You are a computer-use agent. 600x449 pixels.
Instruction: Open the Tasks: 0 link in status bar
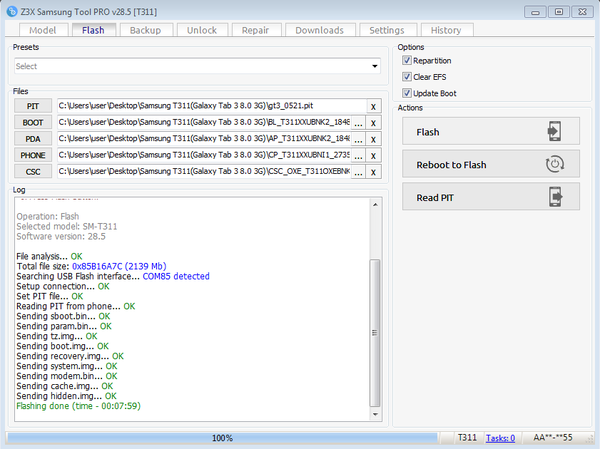click(x=500, y=438)
